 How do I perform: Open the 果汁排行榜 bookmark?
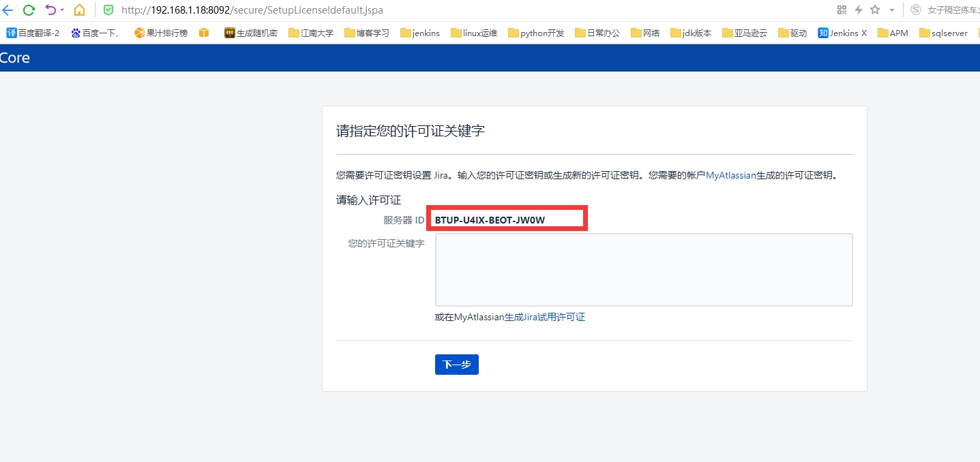160,33
